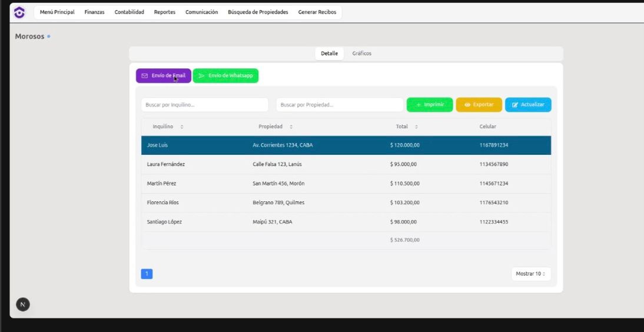Select the Detalle tab
644x332 pixels.
click(x=329, y=54)
